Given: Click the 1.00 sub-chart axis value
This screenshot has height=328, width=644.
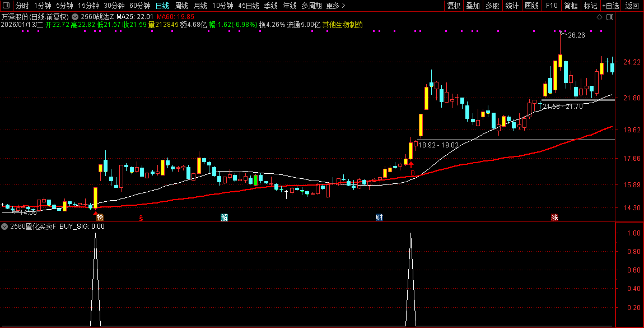Looking at the screenshot, I should pos(634,233).
